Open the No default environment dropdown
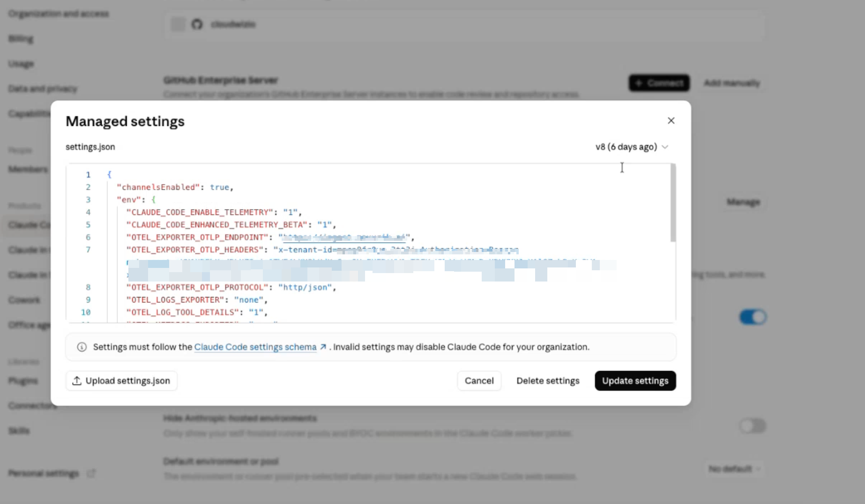The image size is (865, 504). click(734, 469)
